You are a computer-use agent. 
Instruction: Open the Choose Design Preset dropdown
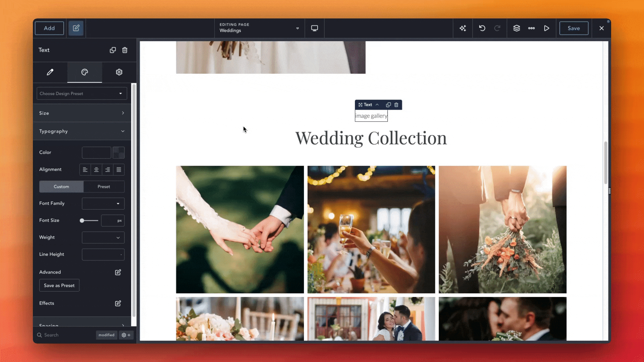(82, 94)
